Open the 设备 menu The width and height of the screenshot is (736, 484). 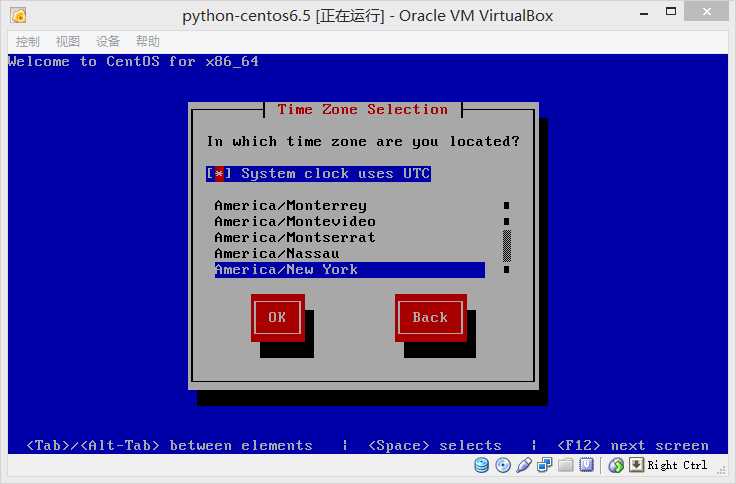[108, 41]
